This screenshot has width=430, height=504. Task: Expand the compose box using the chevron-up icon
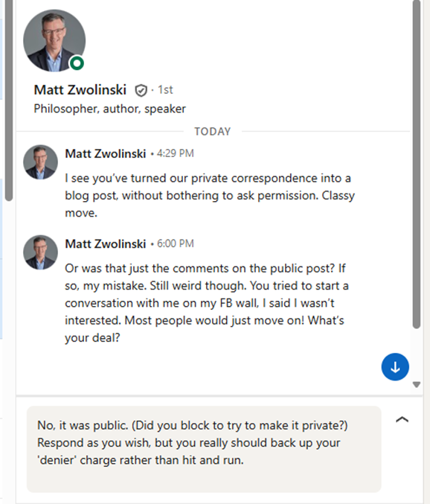coord(402,419)
